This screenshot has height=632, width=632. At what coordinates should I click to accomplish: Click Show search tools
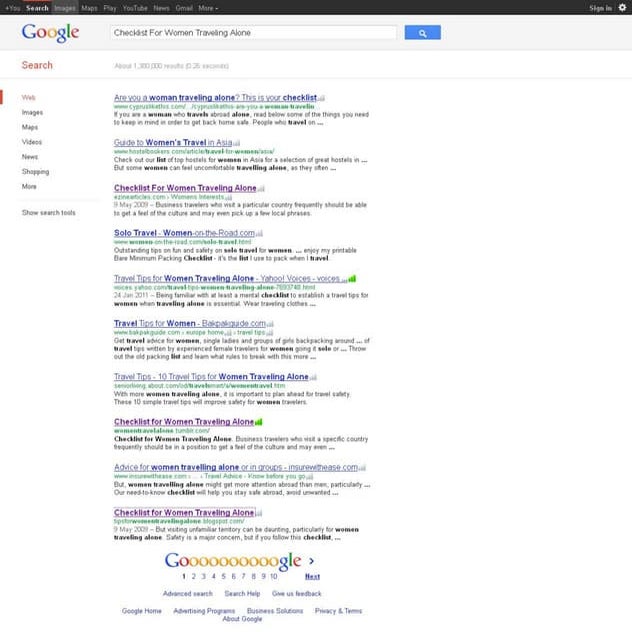48,212
